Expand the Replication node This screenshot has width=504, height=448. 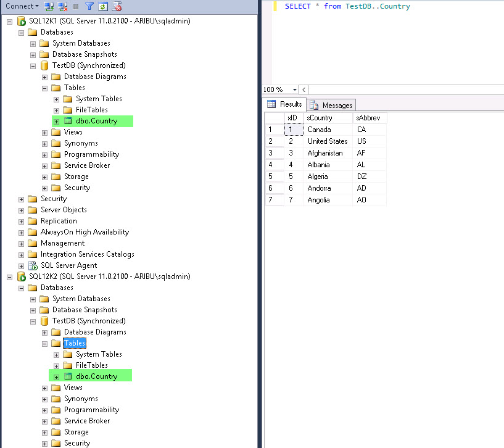[22, 220]
